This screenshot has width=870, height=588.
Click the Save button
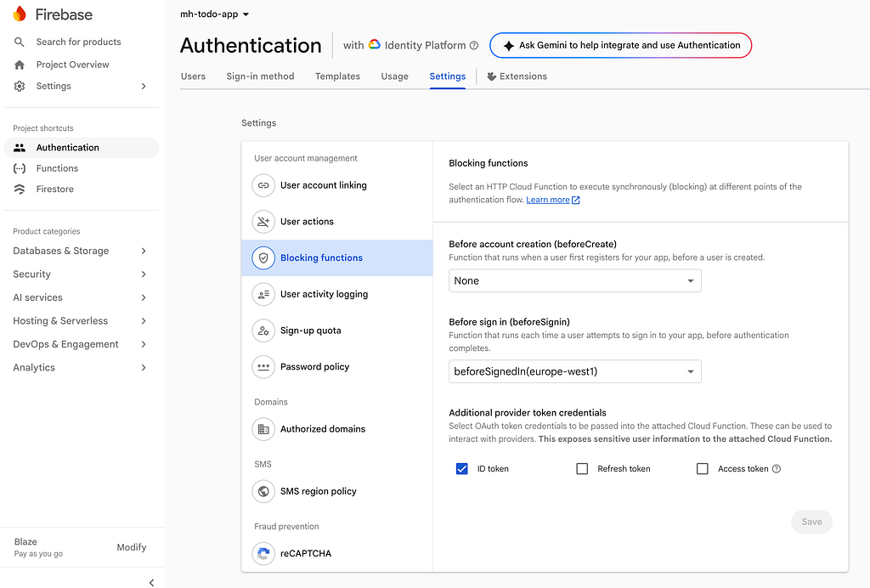click(811, 522)
